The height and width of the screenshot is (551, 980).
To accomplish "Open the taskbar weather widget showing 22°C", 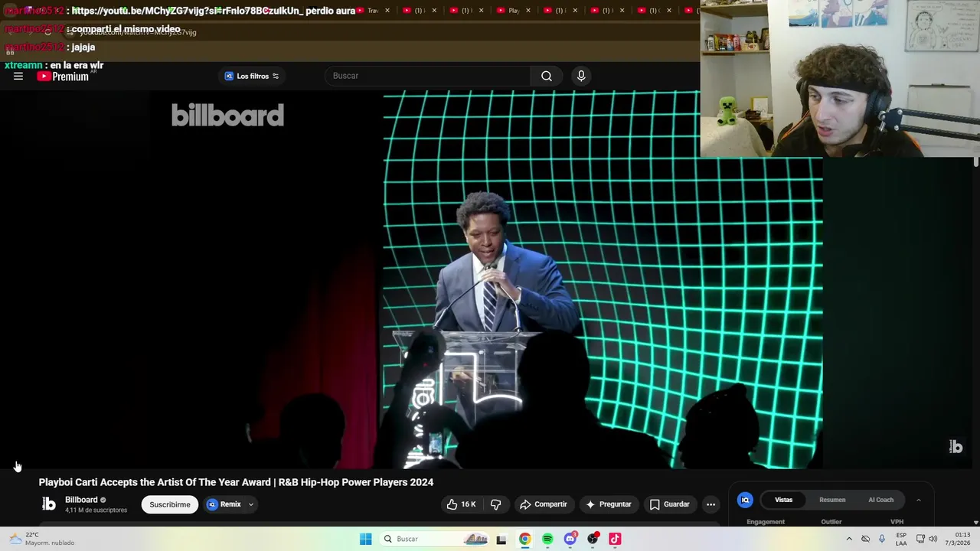I will coord(40,539).
